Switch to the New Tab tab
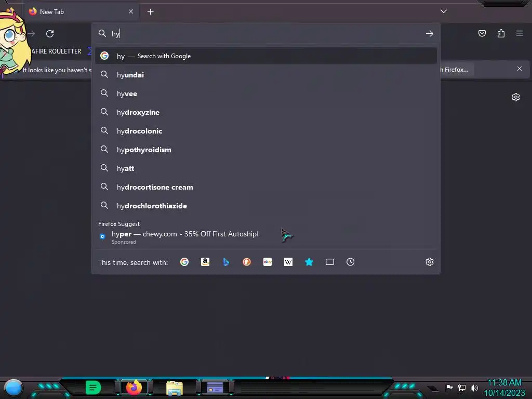This screenshot has height=399, width=532. (81, 12)
